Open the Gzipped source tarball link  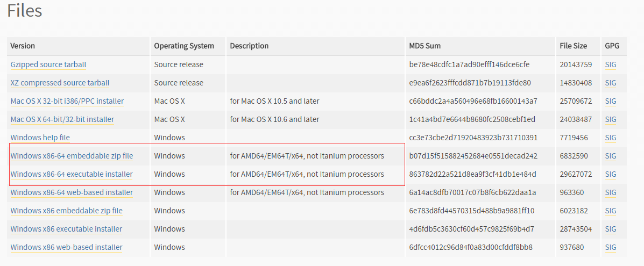pos(48,64)
